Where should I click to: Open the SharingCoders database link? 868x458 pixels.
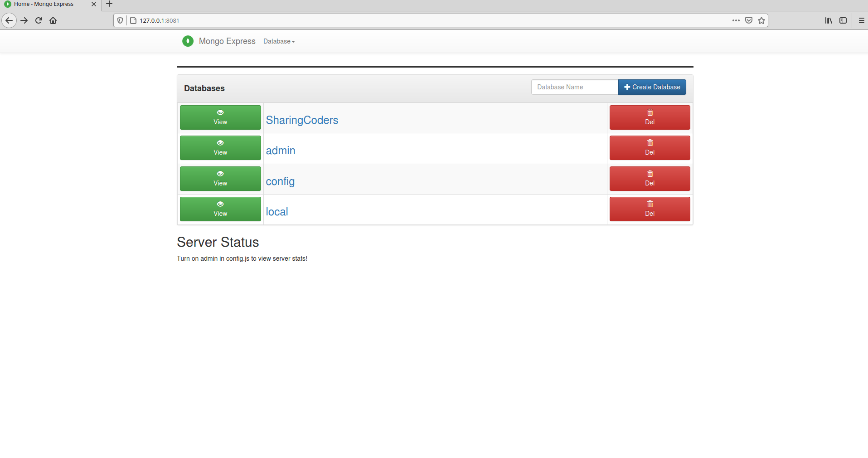(302, 120)
